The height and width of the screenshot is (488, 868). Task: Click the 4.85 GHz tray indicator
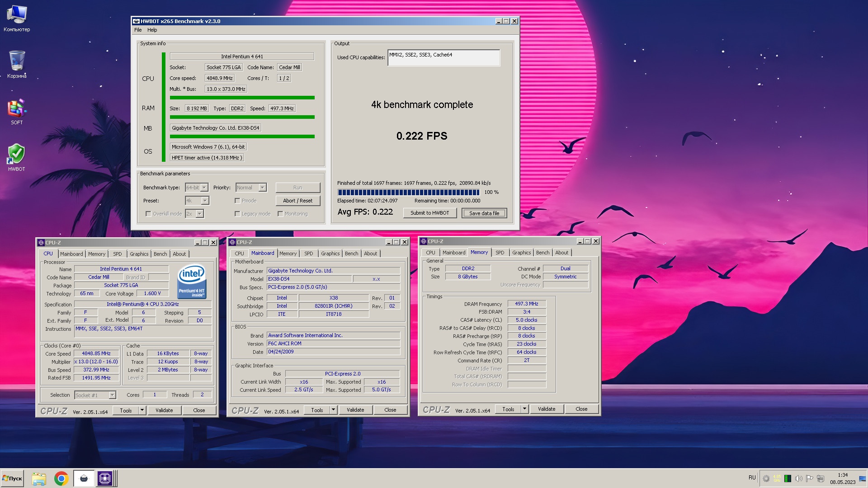777,479
